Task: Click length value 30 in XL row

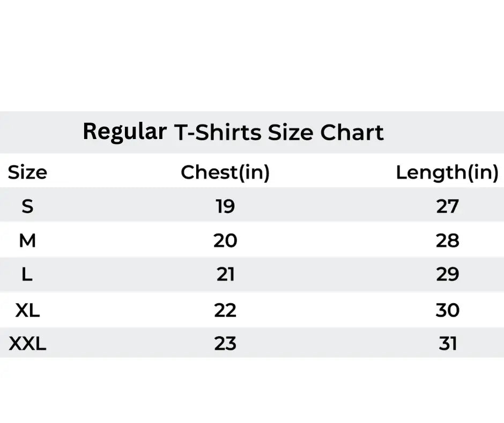Action: click(447, 310)
